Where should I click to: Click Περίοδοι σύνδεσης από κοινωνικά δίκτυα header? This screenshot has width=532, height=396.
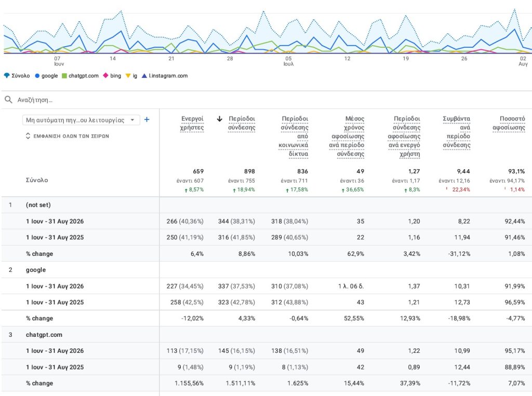[294, 136]
